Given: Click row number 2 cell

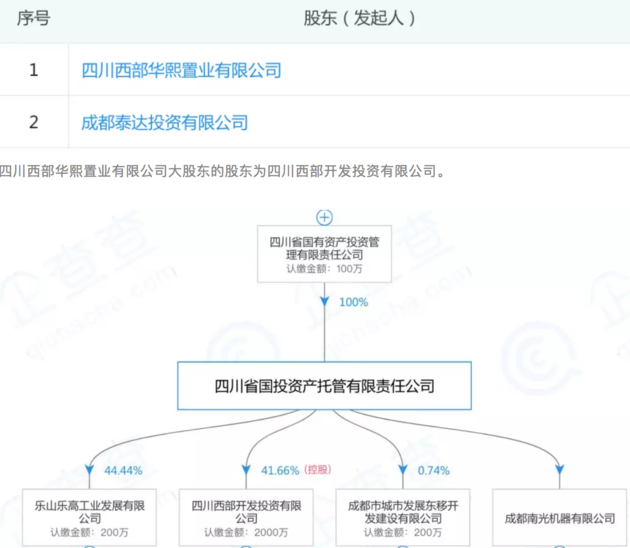Looking at the screenshot, I should coord(34,122).
